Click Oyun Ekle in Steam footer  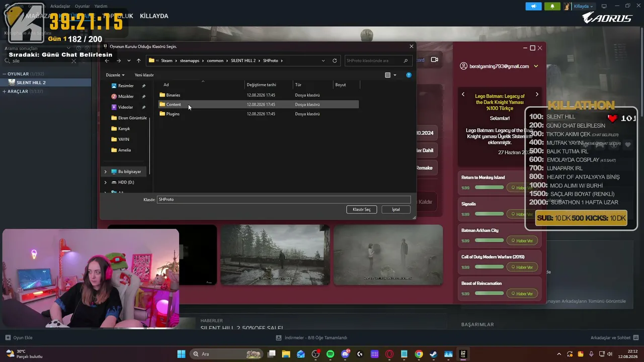19,337
